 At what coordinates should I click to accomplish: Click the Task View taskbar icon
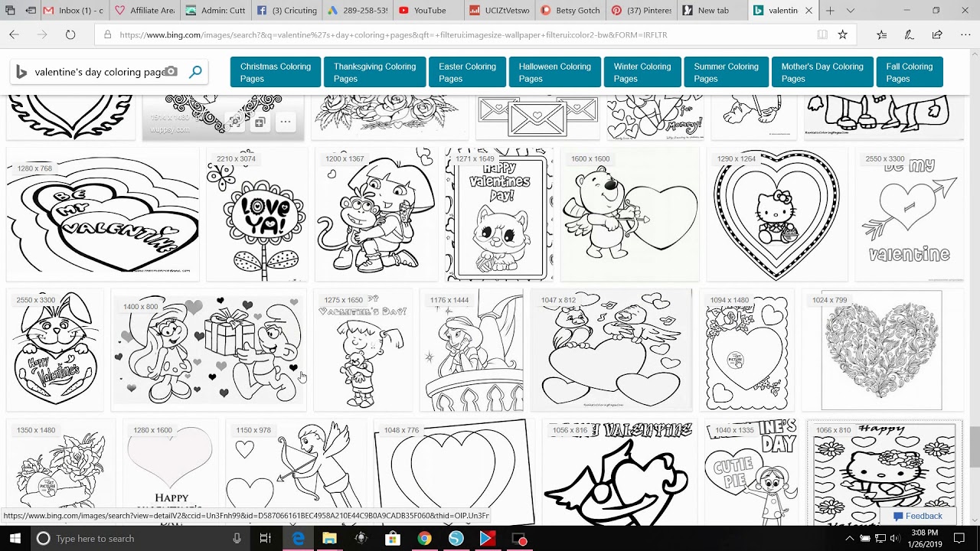click(265, 539)
